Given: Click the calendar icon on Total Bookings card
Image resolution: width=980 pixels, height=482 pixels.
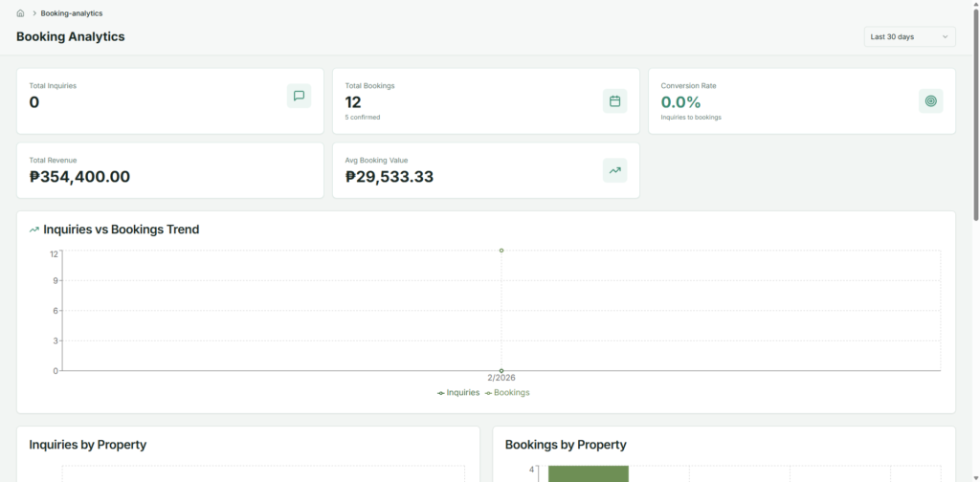Looking at the screenshot, I should pos(614,100).
